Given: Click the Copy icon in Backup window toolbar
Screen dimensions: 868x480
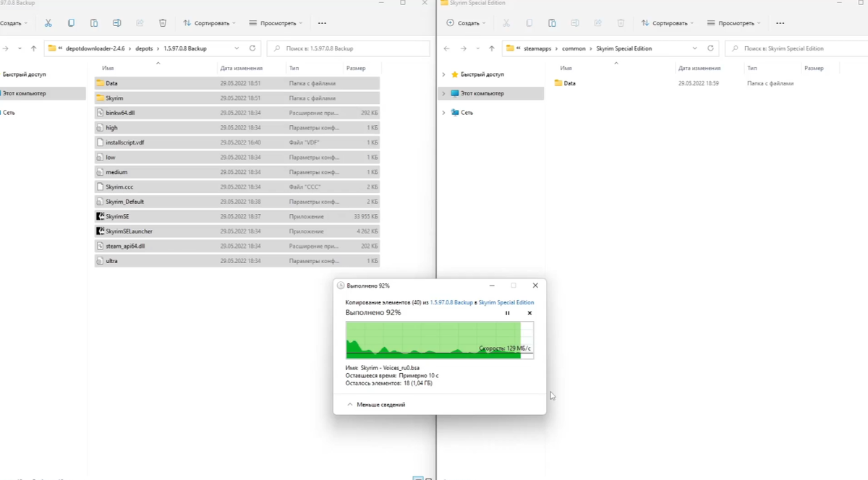Looking at the screenshot, I should click(71, 23).
